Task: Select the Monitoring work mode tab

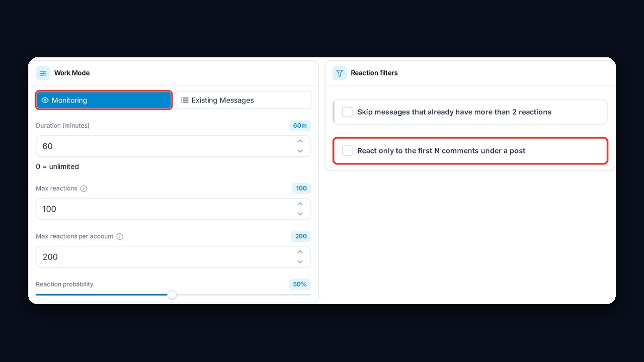Action: pos(104,100)
